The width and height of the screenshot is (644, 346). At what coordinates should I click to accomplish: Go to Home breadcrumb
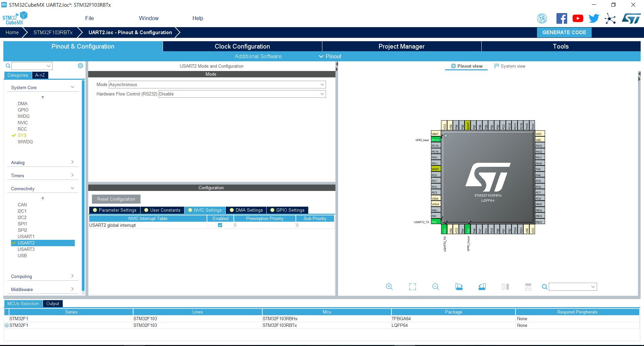pyautogui.click(x=12, y=32)
